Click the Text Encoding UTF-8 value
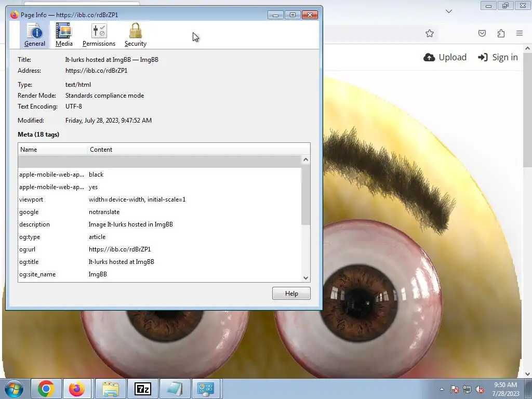 pyautogui.click(x=74, y=107)
